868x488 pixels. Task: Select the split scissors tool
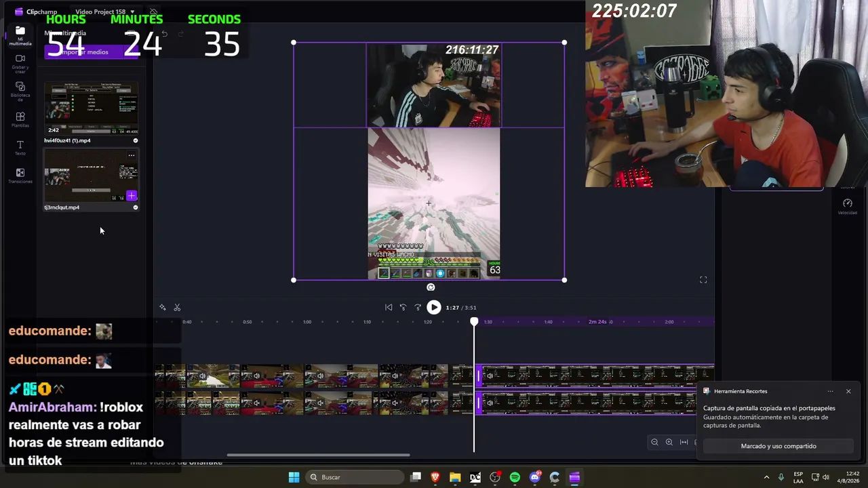[x=177, y=308]
